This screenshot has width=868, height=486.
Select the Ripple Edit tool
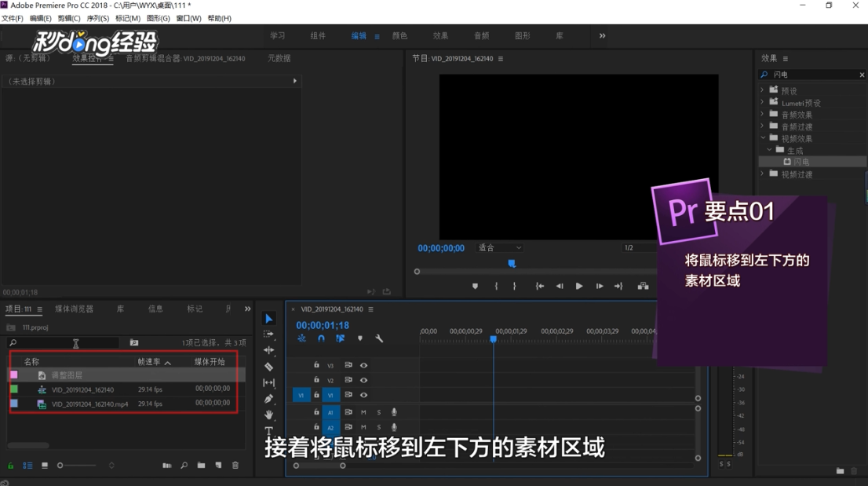268,350
